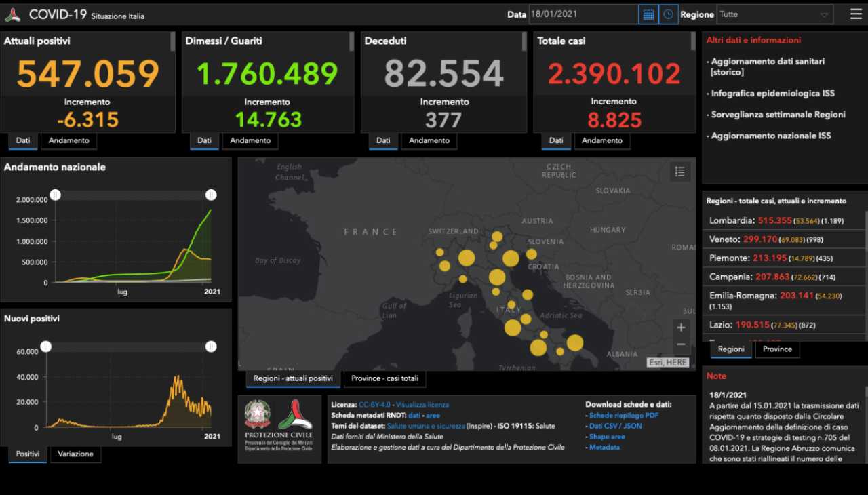This screenshot has height=495, width=868.
Task: Click Visualizza licenza link
Action: pyautogui.click(x=422, y=405)
